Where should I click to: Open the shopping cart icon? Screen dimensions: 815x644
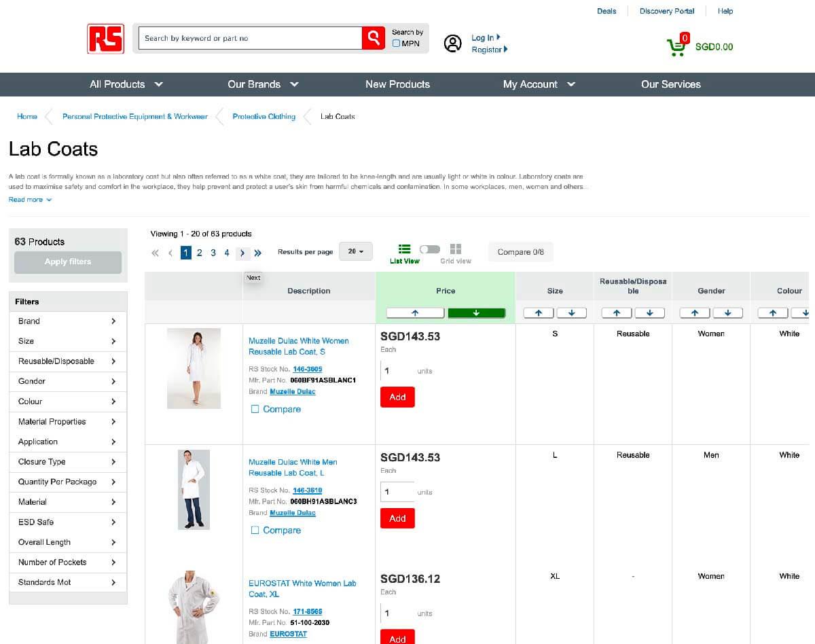(x=676, y=46)
